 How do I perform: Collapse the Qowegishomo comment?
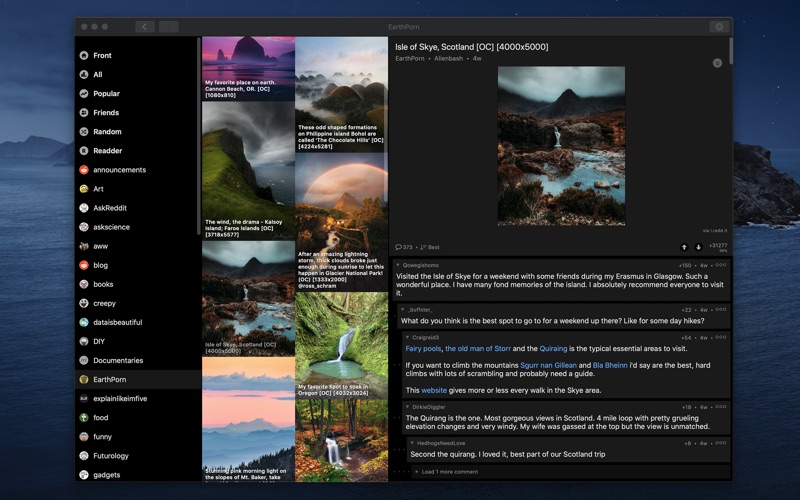tap(398, 265)
